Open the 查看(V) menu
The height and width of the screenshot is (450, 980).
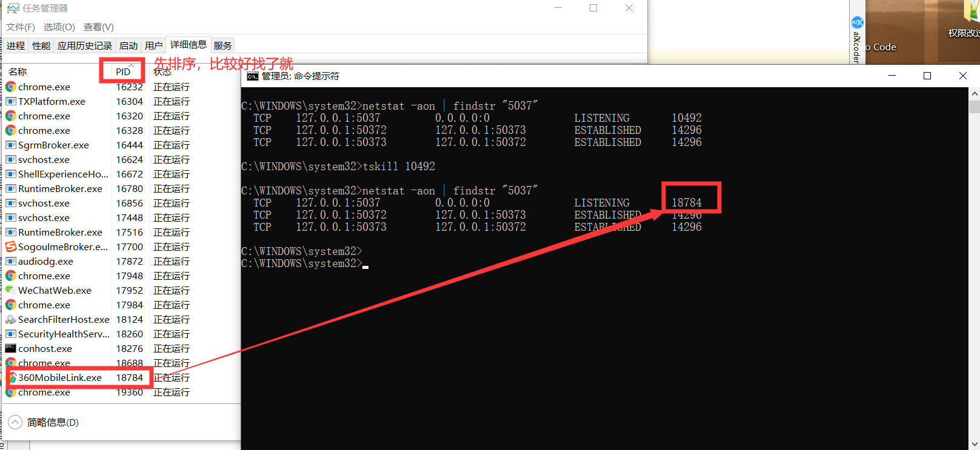coord(98,27)
